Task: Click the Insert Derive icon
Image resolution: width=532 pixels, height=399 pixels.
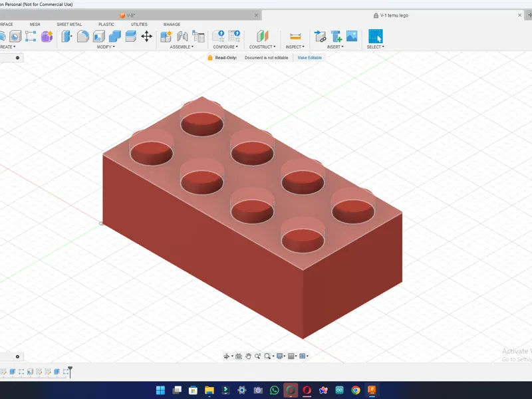Action: pyautogui.click(x=320, y=37)
